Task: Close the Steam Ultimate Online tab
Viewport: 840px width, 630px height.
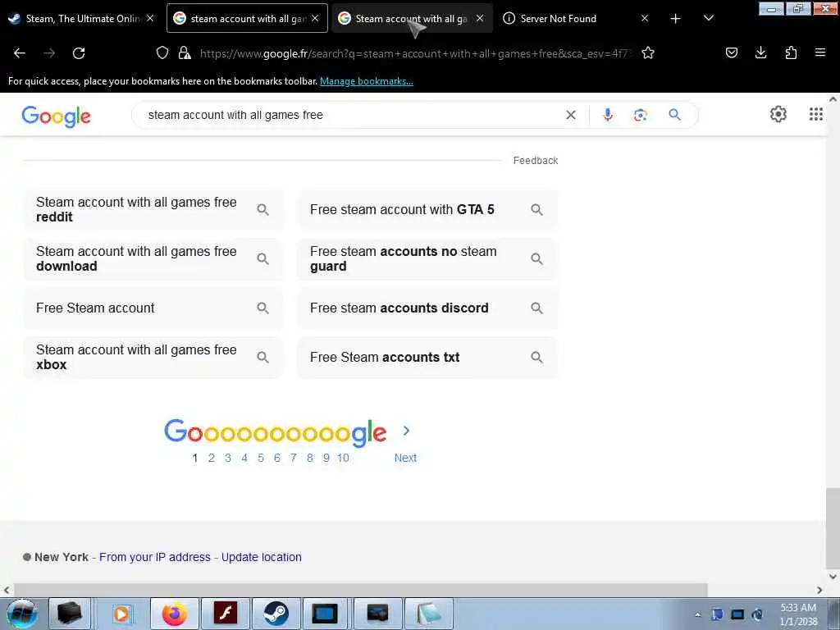Action: (151, 18)
